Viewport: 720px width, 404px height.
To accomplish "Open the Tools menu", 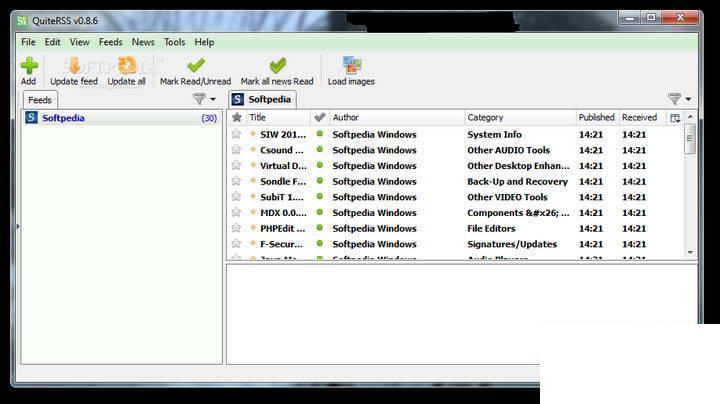I will point(174,42).
